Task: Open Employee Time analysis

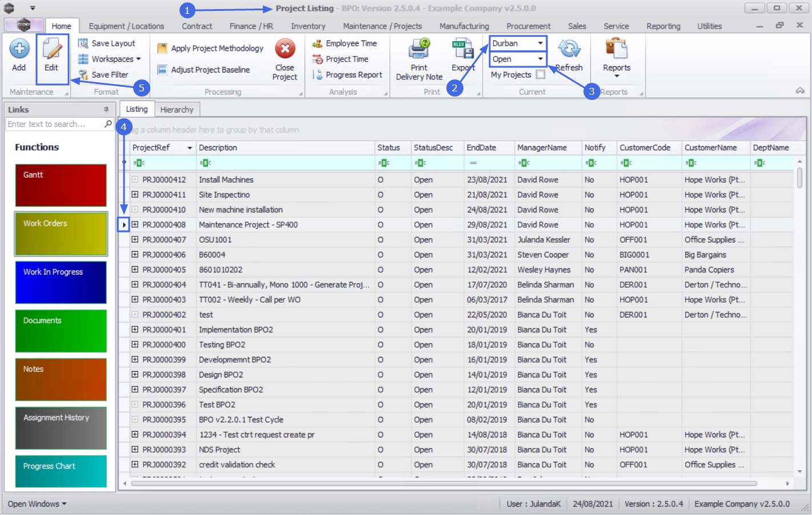Action: (x=345, y=43)
